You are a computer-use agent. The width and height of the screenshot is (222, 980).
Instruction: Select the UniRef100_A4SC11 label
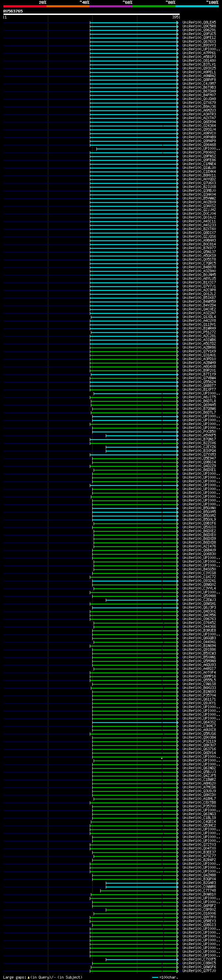(x=199, y=221)
